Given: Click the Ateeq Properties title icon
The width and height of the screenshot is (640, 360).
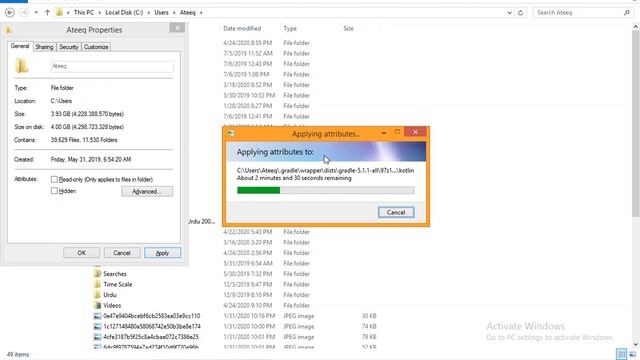Looking at the screenshot, I should tap(9, 29).
